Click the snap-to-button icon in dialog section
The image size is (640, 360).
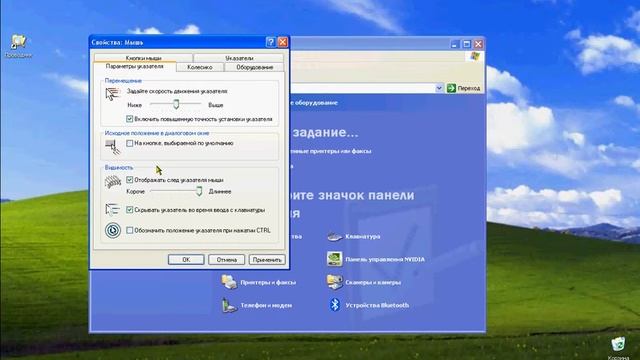pos(113,147)
